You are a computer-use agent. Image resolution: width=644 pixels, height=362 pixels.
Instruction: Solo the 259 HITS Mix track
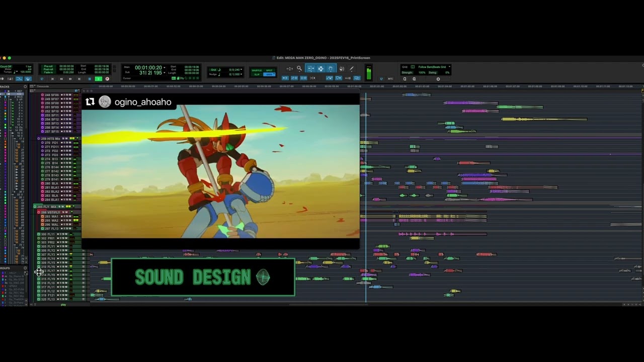pos(63,139)
